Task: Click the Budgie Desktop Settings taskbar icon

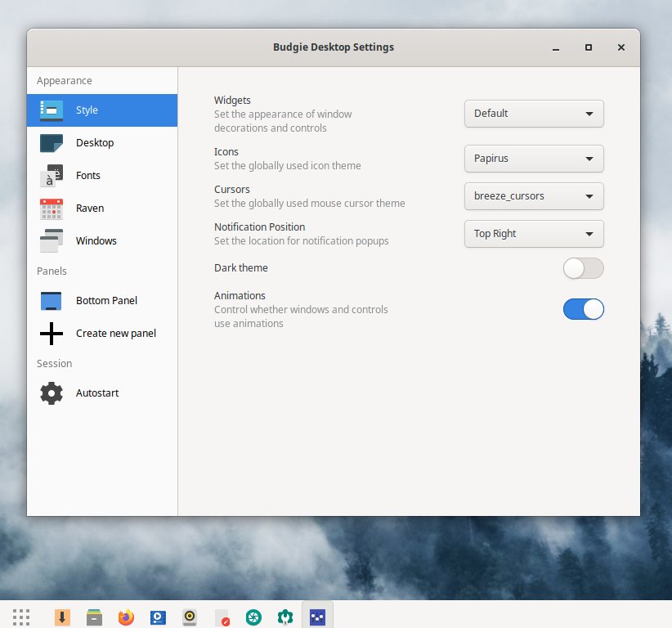Action: click(317, 617)
